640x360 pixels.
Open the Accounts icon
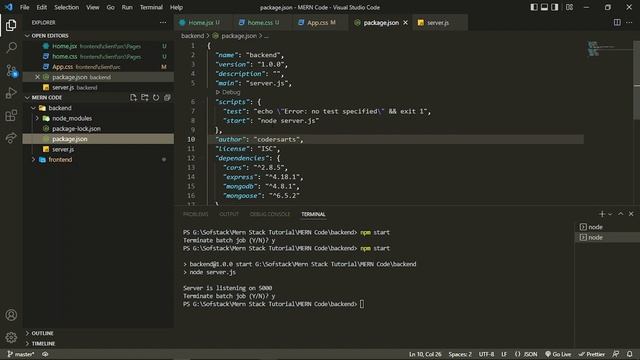[x=11, y=315]
